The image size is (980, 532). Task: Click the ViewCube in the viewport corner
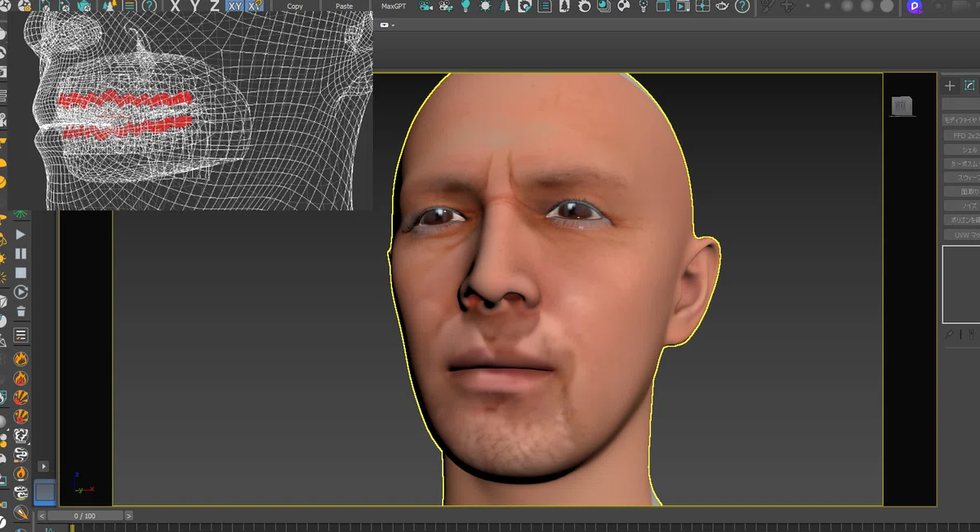pyautogui.click(x=902, y=105)
